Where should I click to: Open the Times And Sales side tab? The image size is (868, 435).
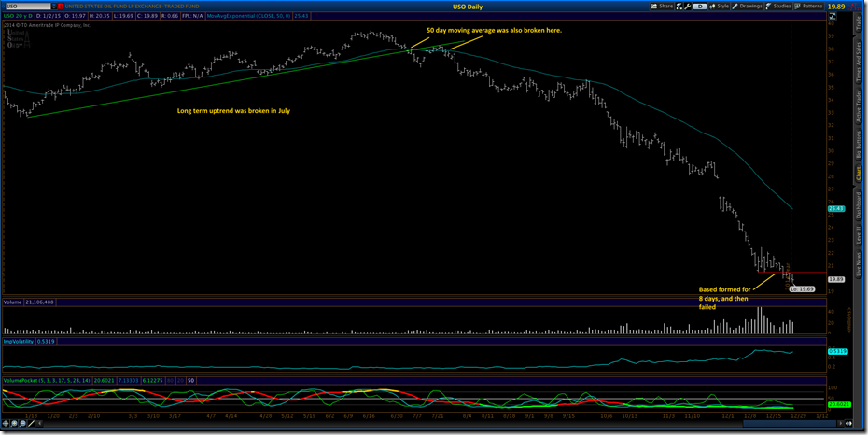pos(859,63)
